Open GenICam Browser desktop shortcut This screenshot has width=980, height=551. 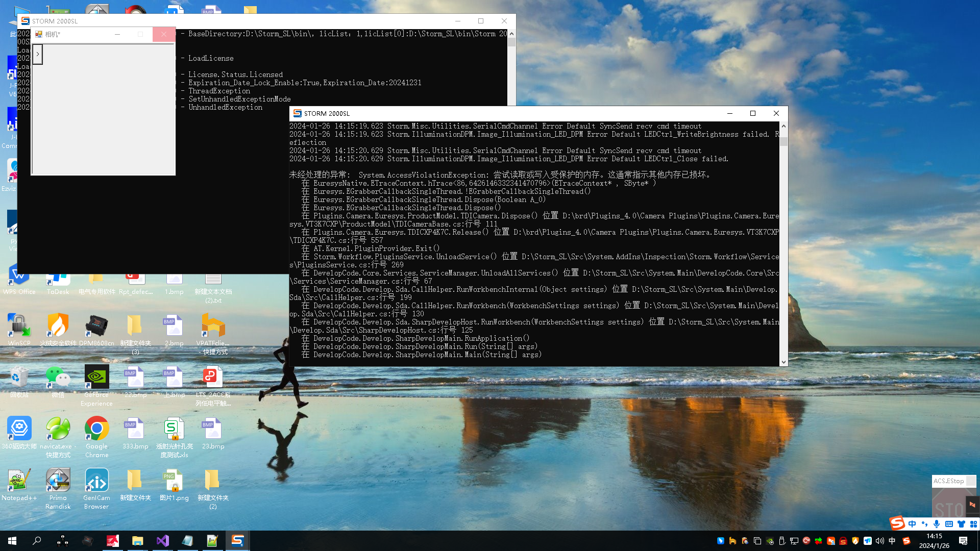(x=96, y=489)
